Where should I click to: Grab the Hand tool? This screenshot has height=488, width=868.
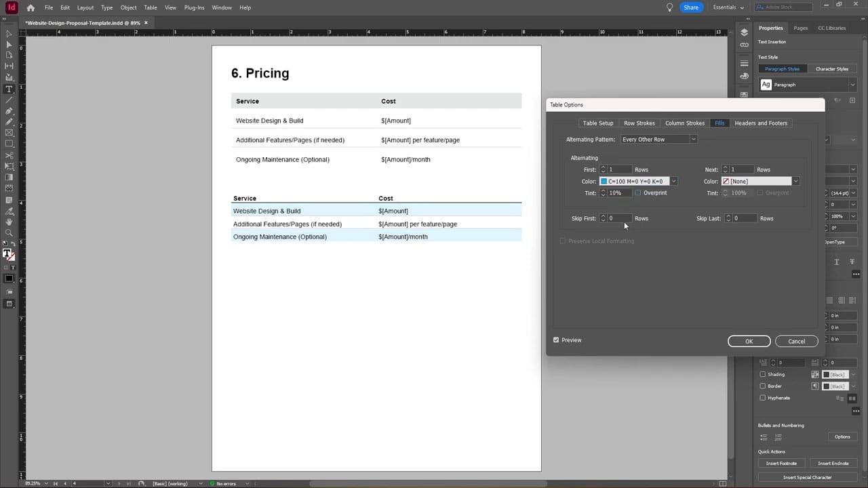(x=9, y=220)
